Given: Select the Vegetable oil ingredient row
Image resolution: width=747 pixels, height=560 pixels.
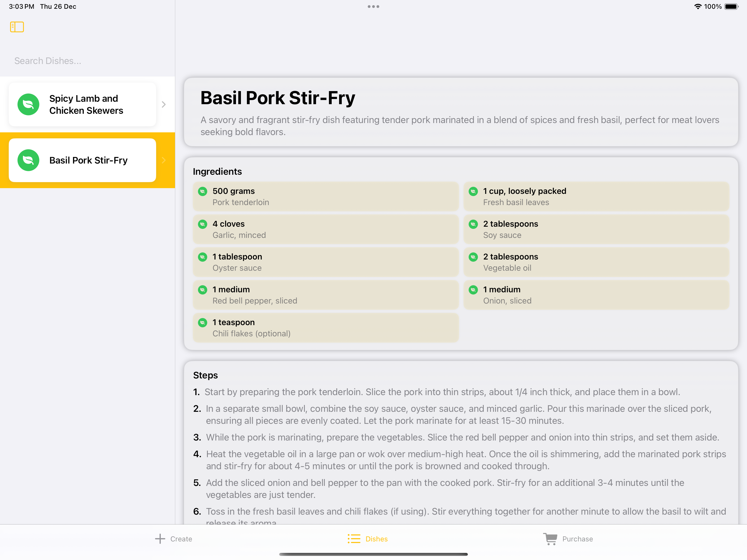Looking at the screenshot, I should pyautogui.click(x=596, y=262).
